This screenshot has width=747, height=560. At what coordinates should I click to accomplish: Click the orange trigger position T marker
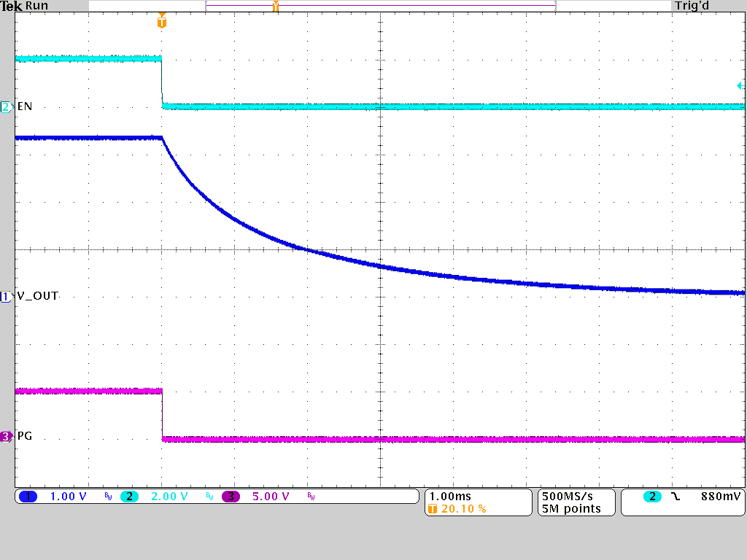[162, 22]
